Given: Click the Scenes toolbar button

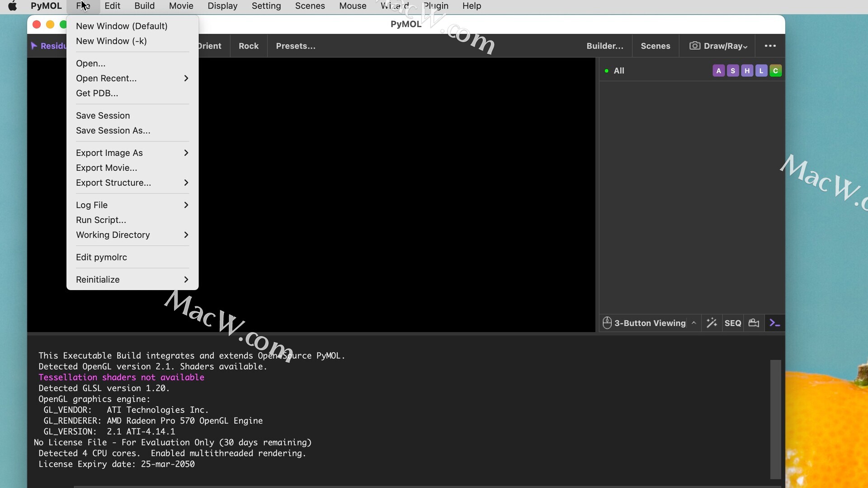Looking at the screenshot, I should 656,46.
